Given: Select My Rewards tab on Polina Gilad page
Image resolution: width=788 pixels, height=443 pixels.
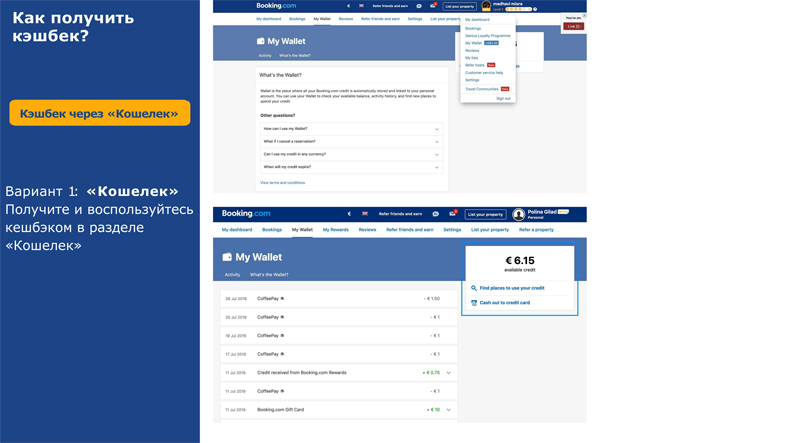Looking at the screenshot, I should coord(336,230).
